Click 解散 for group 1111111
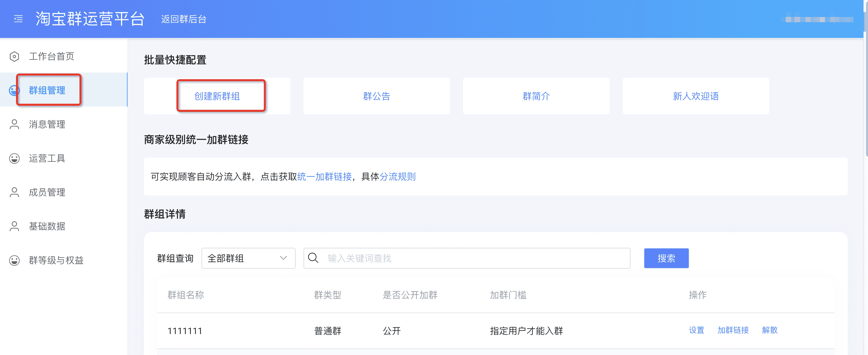 click(x=770, y=330)
